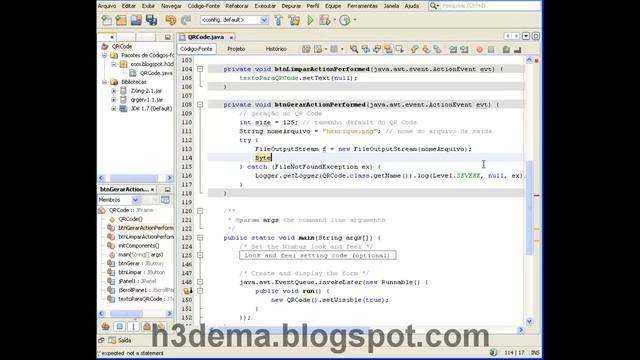The width and height of the screenshot is (640, 360).
Task: Toggle inherited members filter in Navigator
Action: pyautogui.click(x=105, y=327)
